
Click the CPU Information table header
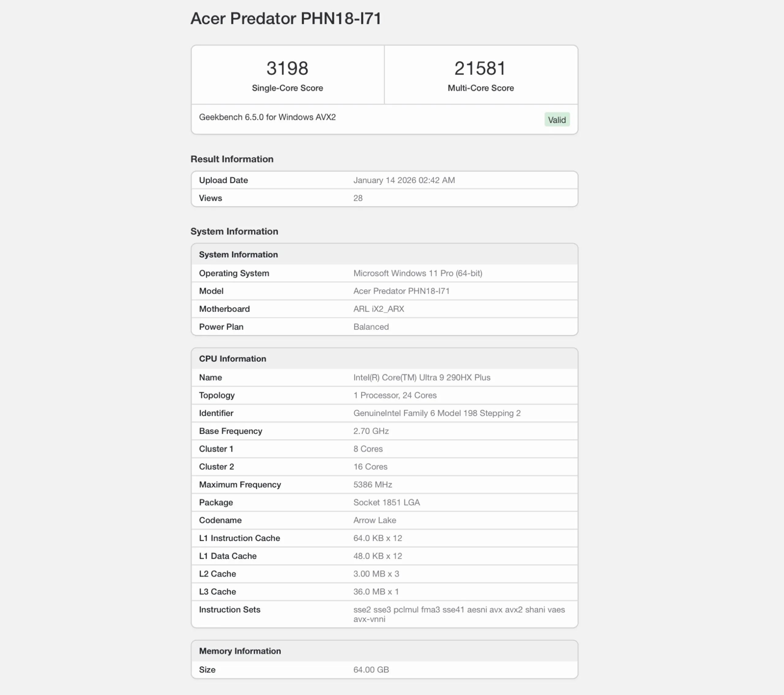tap(232, 359)
